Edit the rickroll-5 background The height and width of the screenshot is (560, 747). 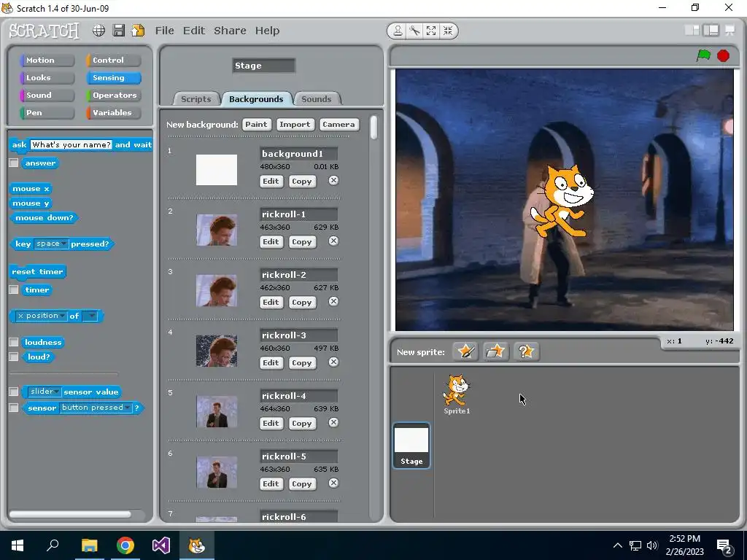[271, 484]
